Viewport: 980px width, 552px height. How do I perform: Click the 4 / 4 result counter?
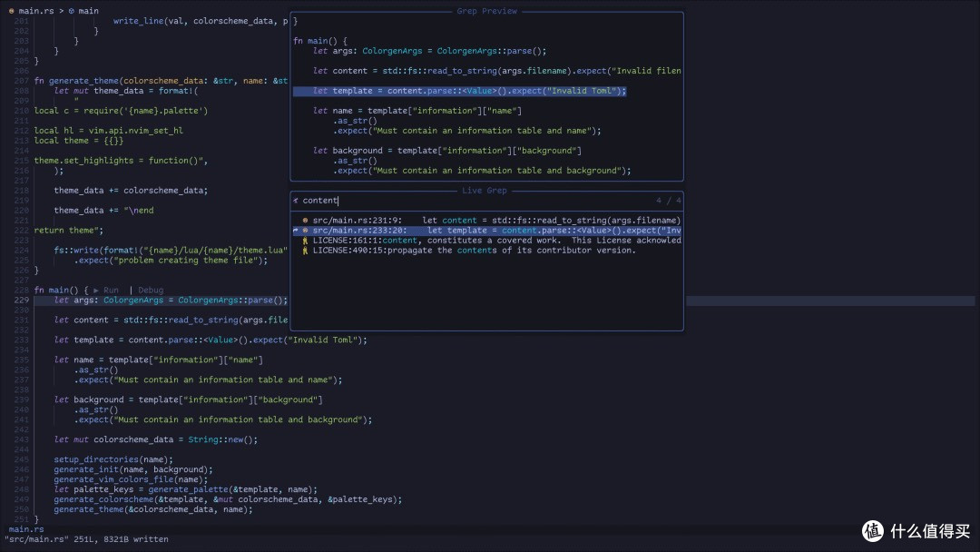point(668,201)
